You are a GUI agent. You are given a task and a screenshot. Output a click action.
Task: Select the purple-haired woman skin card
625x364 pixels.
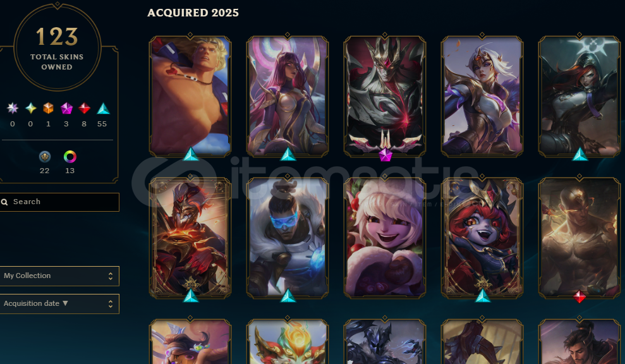(x=288, y=95)
